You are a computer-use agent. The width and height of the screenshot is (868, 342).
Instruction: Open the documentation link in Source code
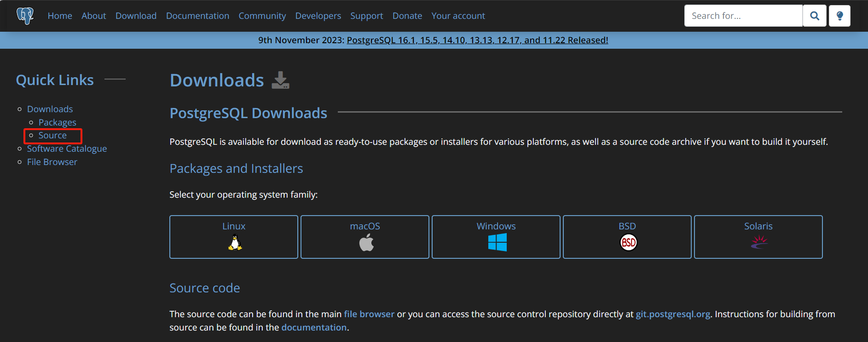(x=314, y=327)
